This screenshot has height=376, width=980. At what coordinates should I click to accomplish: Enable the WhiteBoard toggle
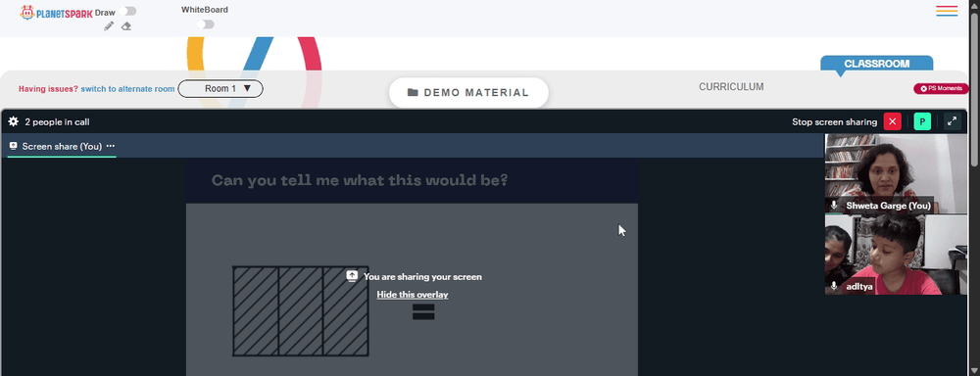(x=205, y=24)
